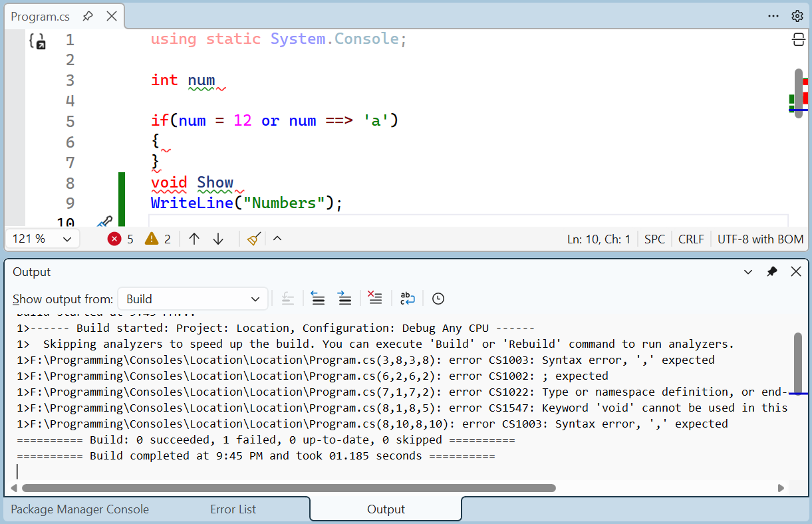Click the UTF-8 with BOM encoding indicator

[760, 239]
